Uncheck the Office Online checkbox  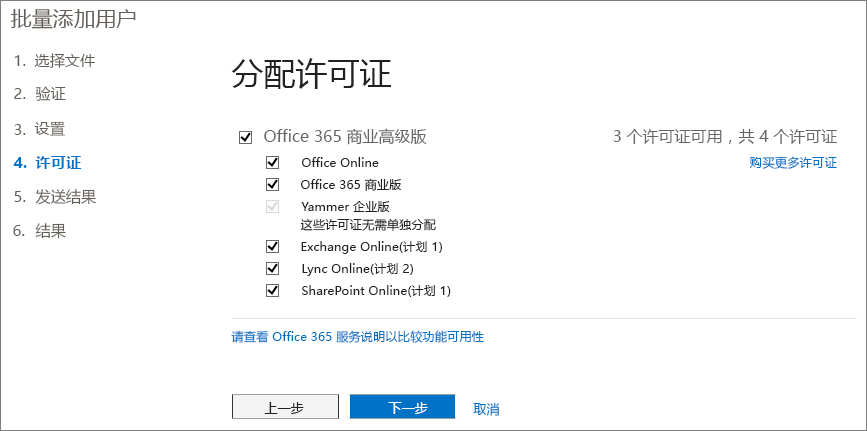272,162
